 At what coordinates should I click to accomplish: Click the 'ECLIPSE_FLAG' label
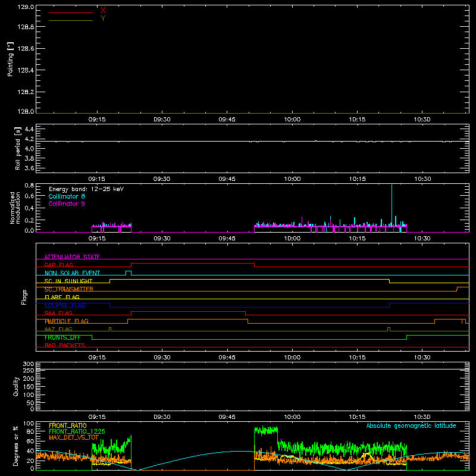(x=65, y=305)
